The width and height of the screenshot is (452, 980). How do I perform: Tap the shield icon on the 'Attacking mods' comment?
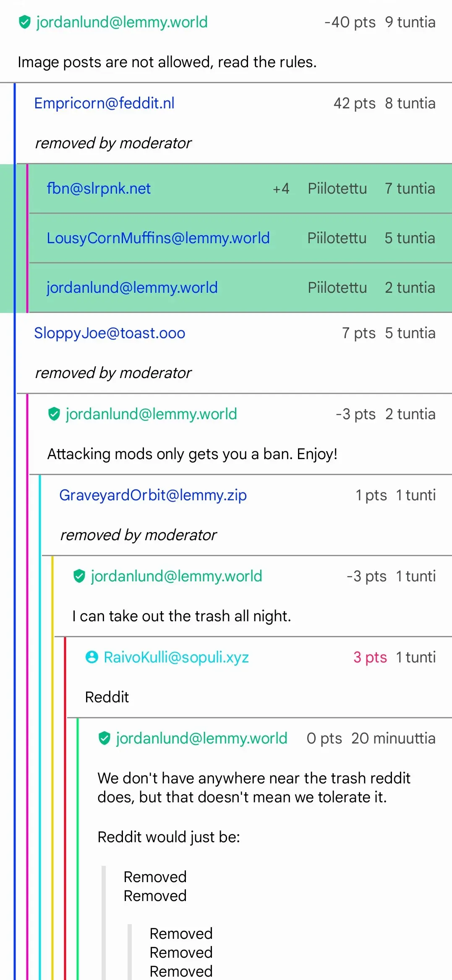[54, 414]
